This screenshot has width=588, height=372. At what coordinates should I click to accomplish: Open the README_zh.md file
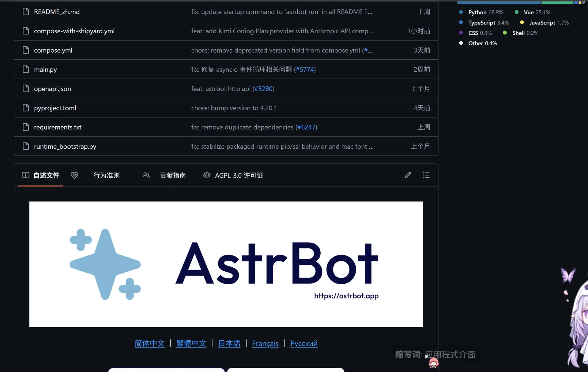point(57,12)
